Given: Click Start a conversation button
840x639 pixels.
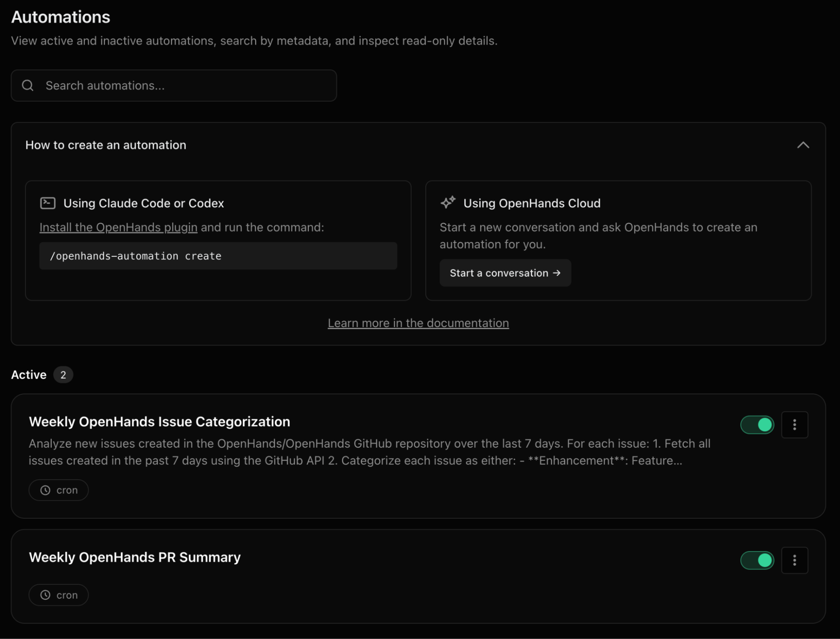Looking at the screenshot, I should (x=505, y=273).
